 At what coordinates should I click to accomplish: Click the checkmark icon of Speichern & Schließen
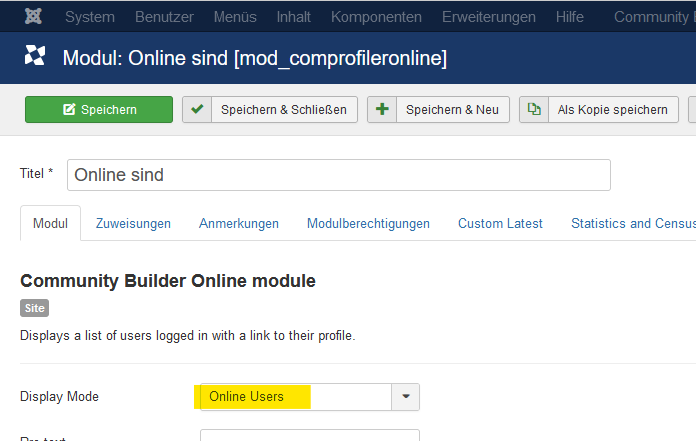tap(197, 109)
